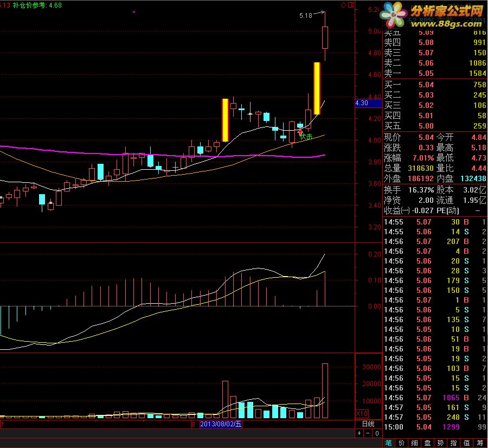Click the X10 volume scale label
488x448 pixels.
[x=362, y=414]
